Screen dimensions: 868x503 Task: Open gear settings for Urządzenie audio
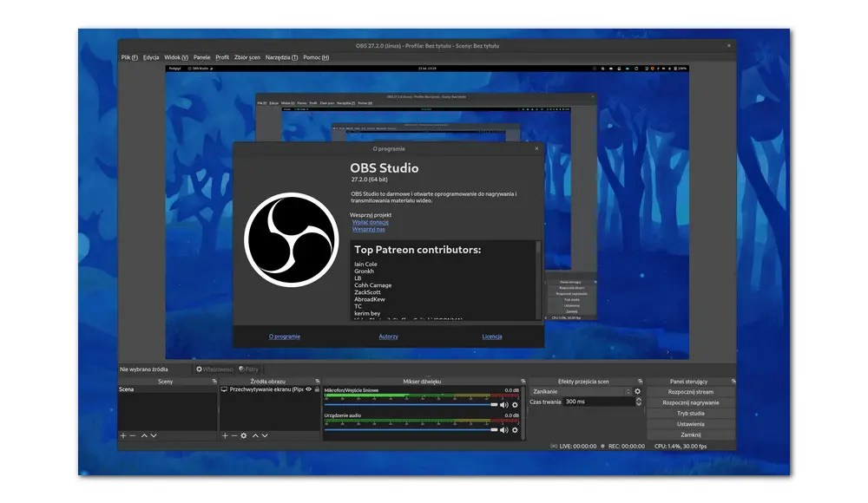point(515,430)
